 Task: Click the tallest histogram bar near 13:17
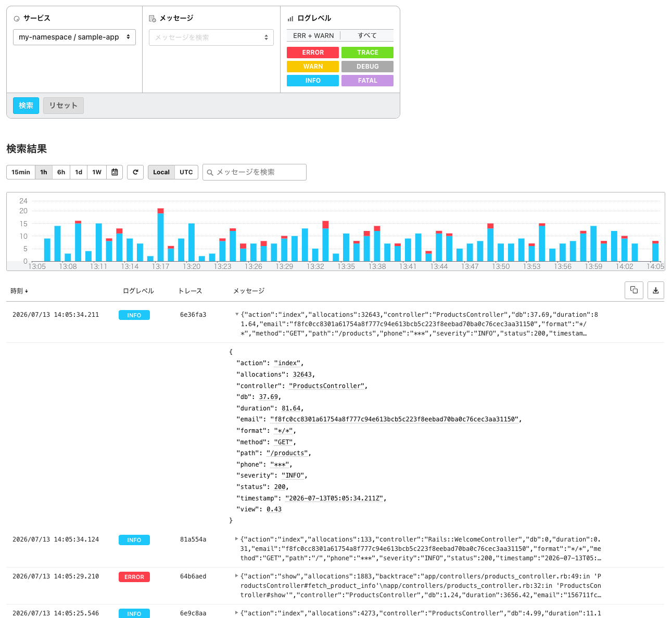point(160,235)
